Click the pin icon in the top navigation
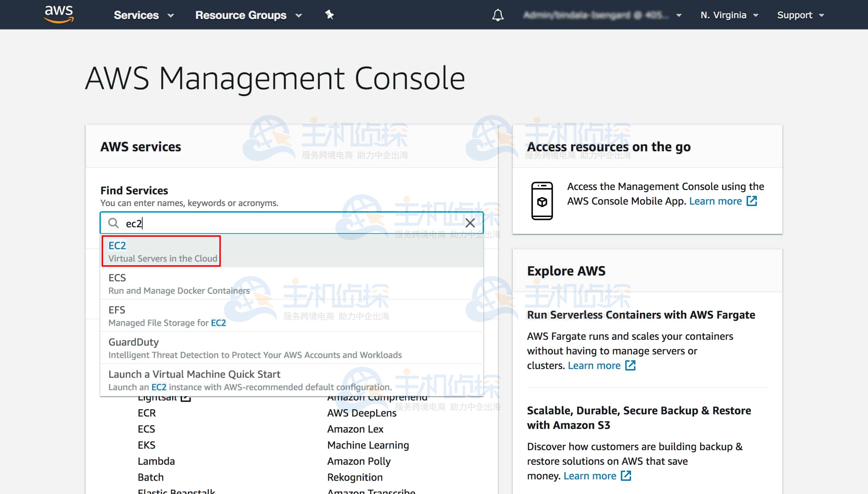868x494 pixels. click(x=329, y=15)
